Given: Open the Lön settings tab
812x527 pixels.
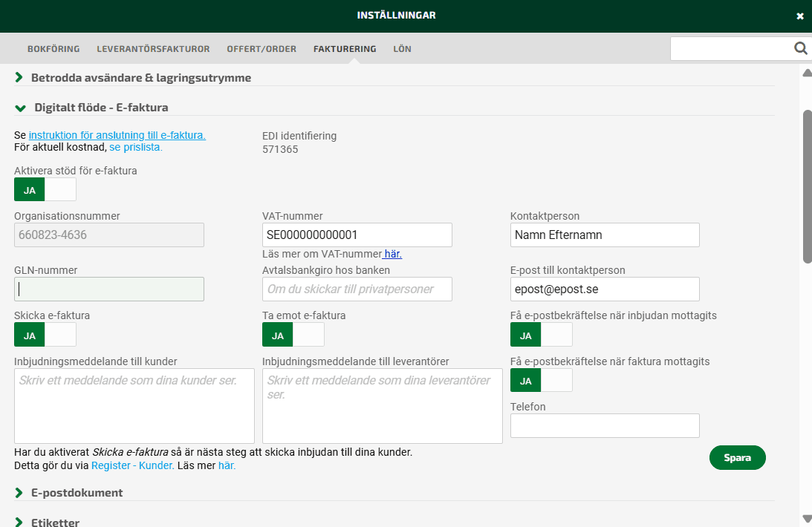Looking at the screenshot, I should 402,48.
